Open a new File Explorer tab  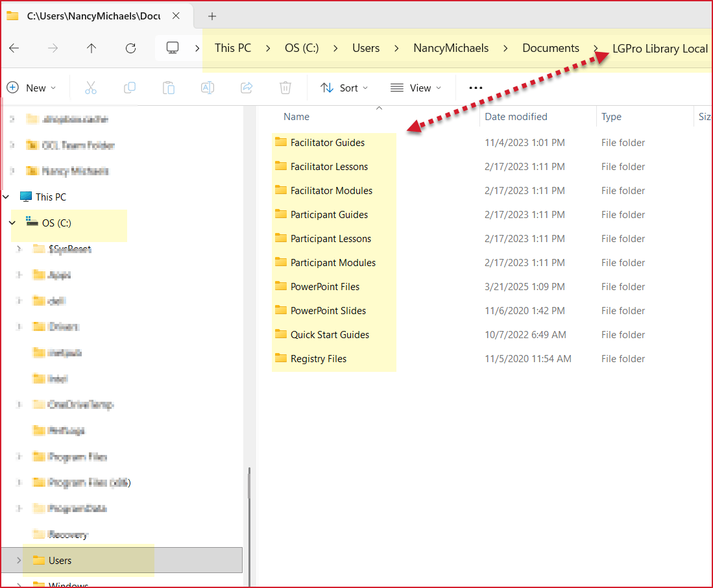(212, 16)
